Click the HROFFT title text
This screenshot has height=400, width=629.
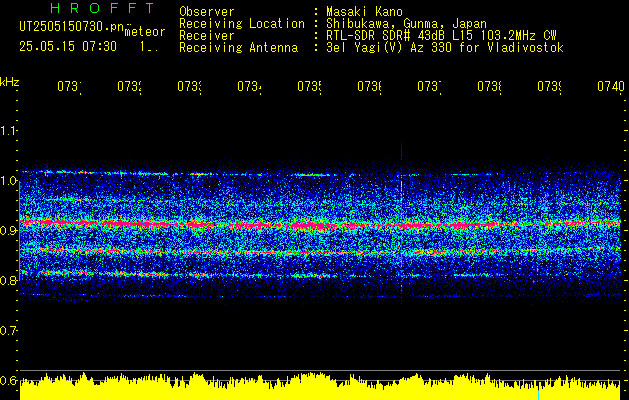coord(103,8)
